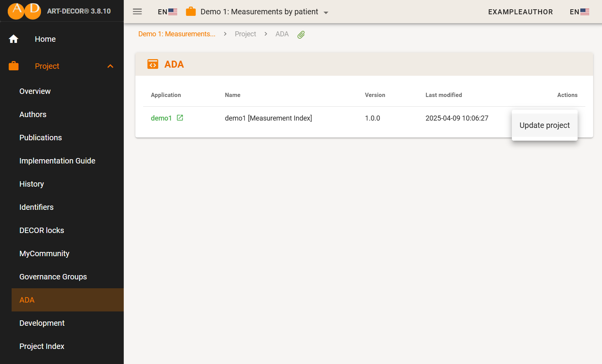The height and width of the screenshot is (364, 602).
Task: Open Implementation Guide in sidebar
Action: (57, 161)
